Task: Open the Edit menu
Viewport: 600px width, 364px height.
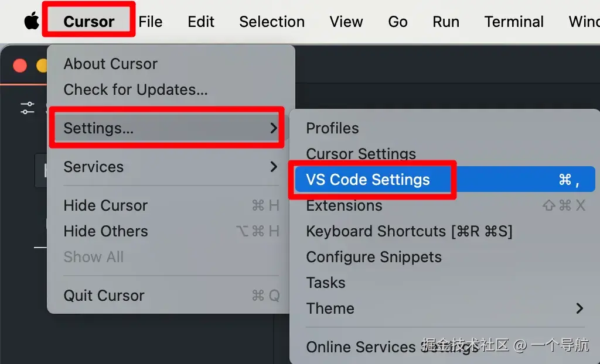Action: (x=200, y=22)
